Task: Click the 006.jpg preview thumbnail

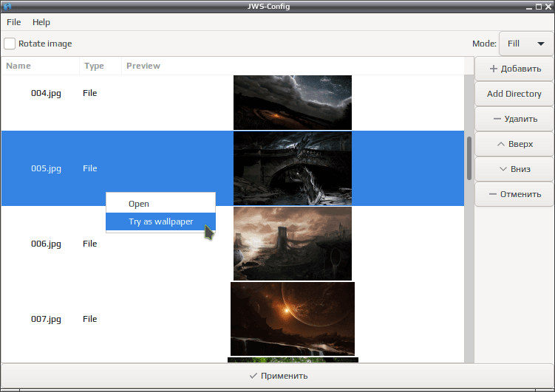Action: (x=293, y=244)
